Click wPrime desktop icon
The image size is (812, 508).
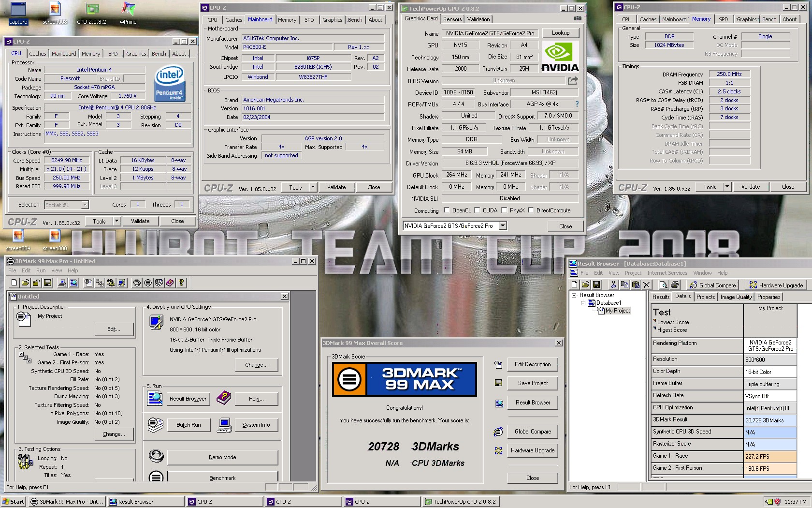tap(128, 13)
